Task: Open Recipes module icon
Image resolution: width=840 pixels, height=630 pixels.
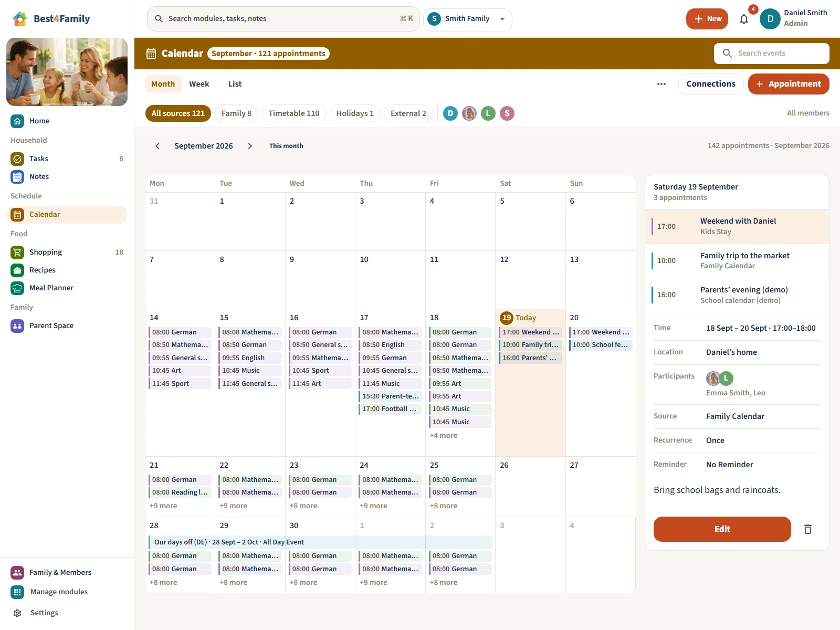Action: point(17,270)
